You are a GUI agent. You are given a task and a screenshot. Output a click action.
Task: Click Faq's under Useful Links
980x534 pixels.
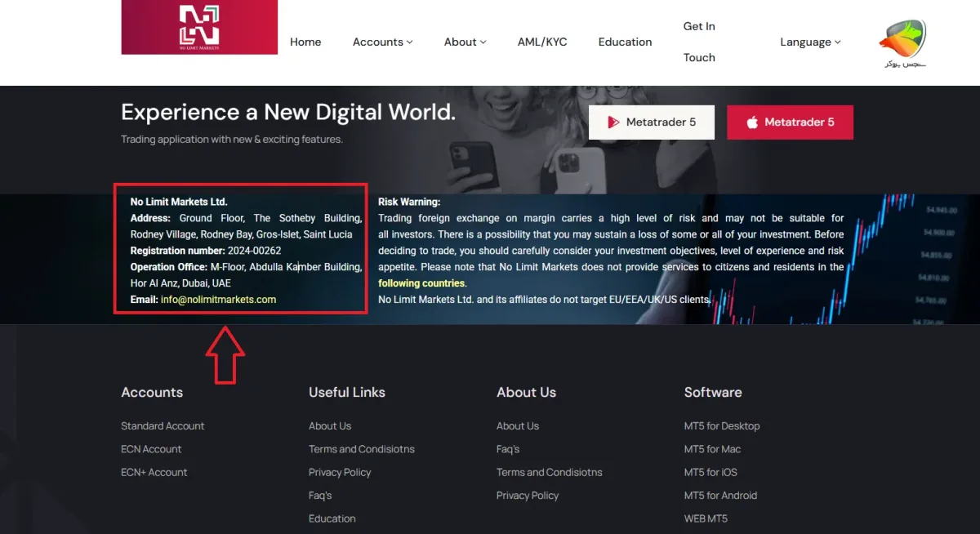pyautogui.click(x=320, y=496)
